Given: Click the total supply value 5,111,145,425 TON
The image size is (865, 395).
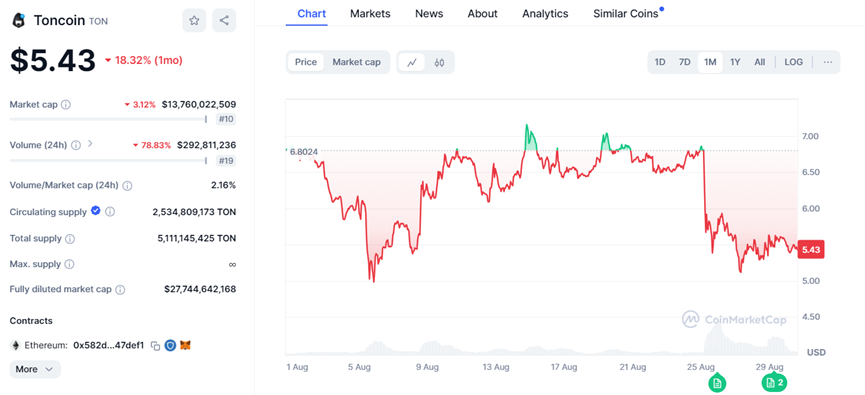Looking at the screenshot, I should 197,238.
